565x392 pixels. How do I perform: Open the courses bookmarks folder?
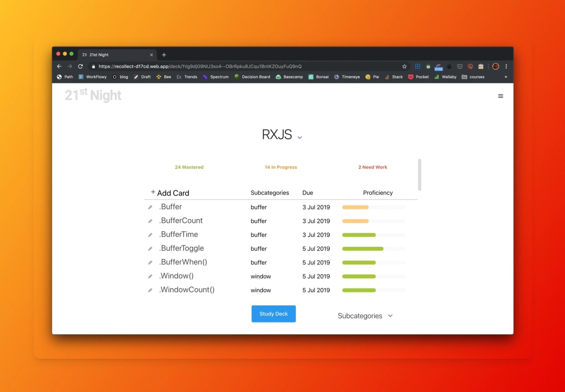coord(473,77)
